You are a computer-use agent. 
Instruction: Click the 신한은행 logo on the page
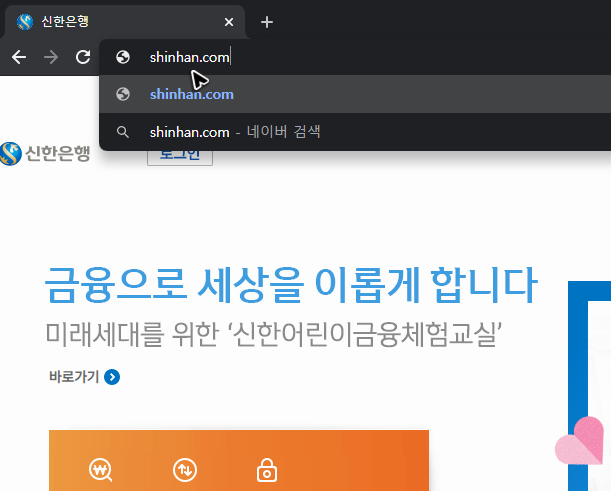[x=45, y=154]
